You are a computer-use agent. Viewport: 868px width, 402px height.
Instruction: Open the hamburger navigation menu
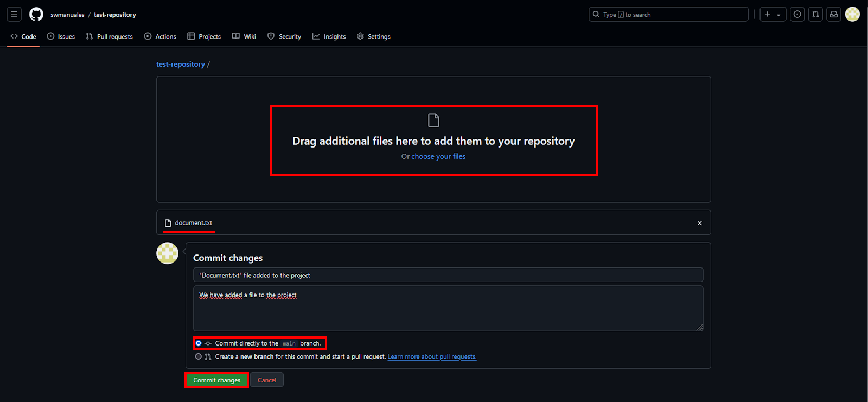(x=14, y=15)
